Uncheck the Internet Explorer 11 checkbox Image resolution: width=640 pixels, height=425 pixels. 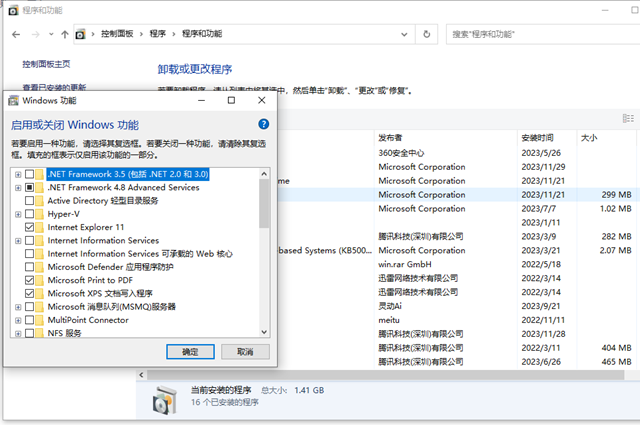click(29, 227)
